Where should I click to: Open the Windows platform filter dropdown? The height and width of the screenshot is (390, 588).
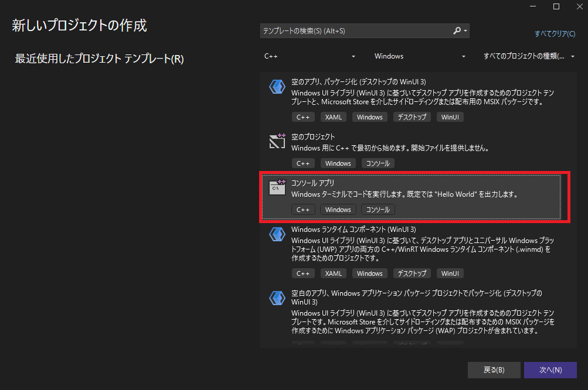point(420,56)
